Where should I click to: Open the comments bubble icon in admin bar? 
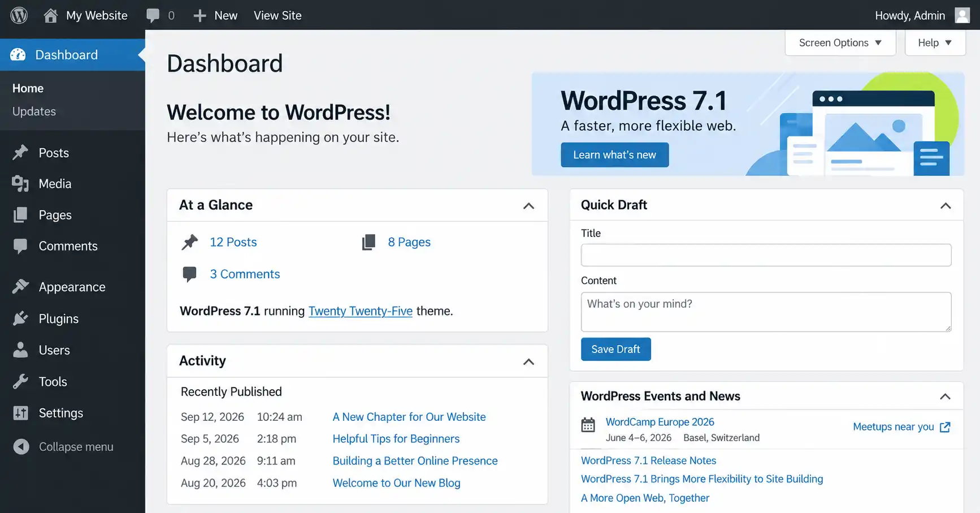click(153, 15)
